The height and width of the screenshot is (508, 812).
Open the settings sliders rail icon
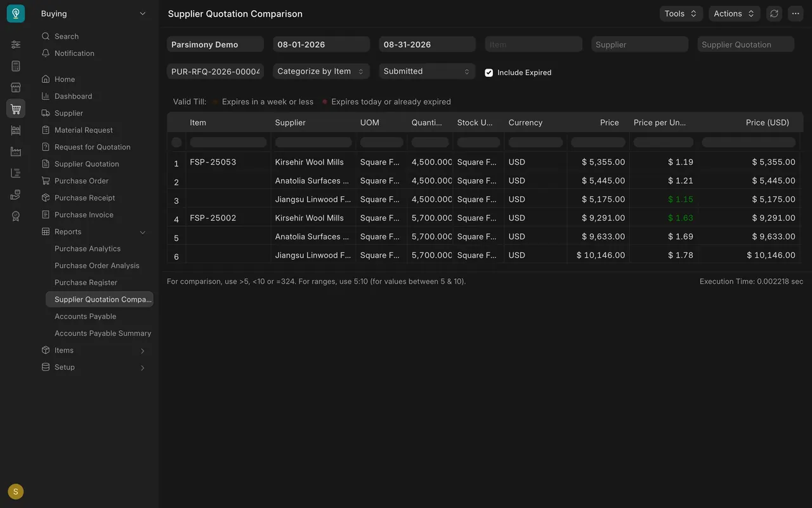(x=16, y=44)
